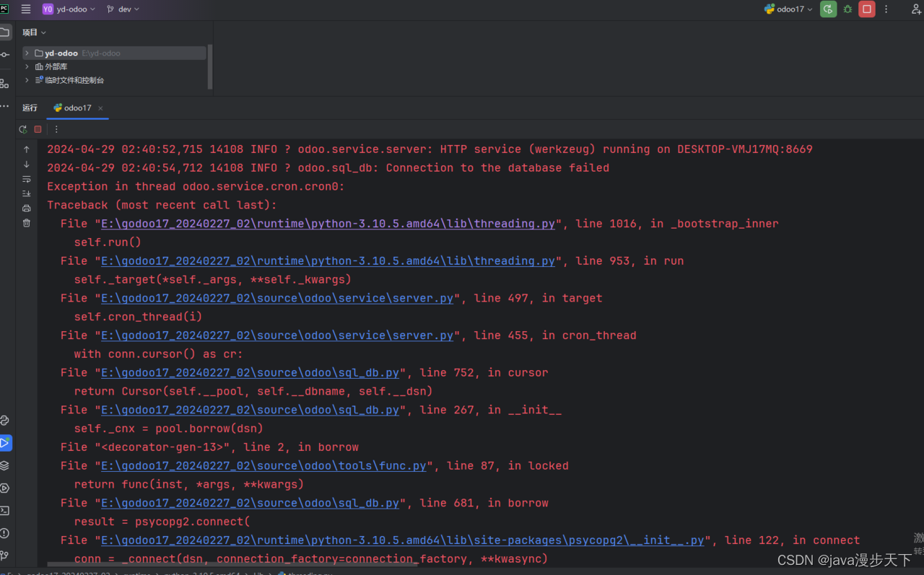Click 'Exception in thread odoo.service.cron.cron0:' line
Image resolution: width=924 pixels, height=575 pixels.
pyautogui.click(x=196, y=186)
